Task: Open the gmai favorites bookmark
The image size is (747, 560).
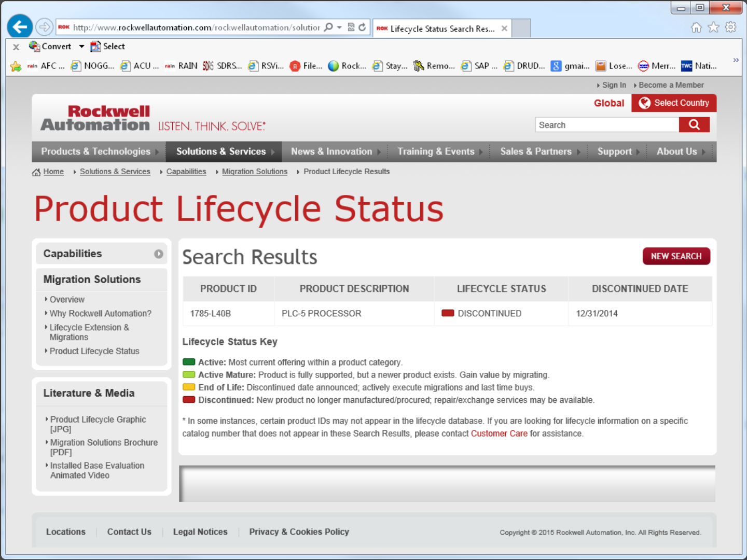Action: pyautogui.click(x=570, y=66)
